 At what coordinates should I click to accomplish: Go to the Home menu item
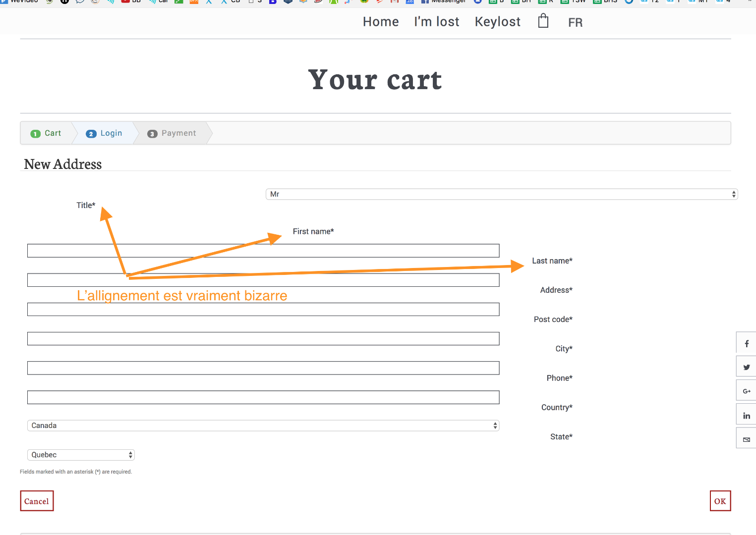tap(381, 22)
